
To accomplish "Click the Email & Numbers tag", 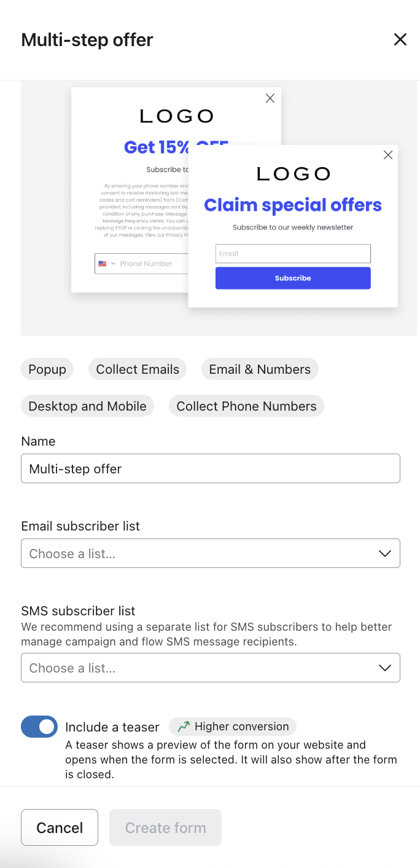I will pyautogui.click(x=260, y=369).
